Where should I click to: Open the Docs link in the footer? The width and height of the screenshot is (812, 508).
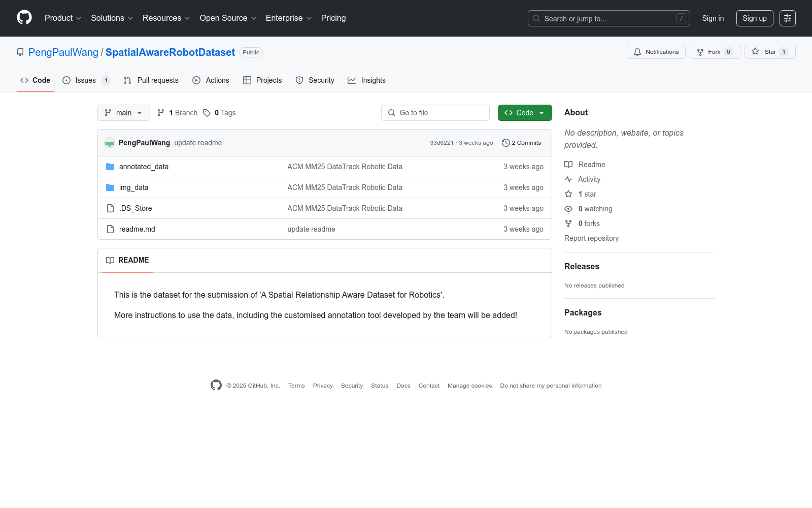[403, 386]
